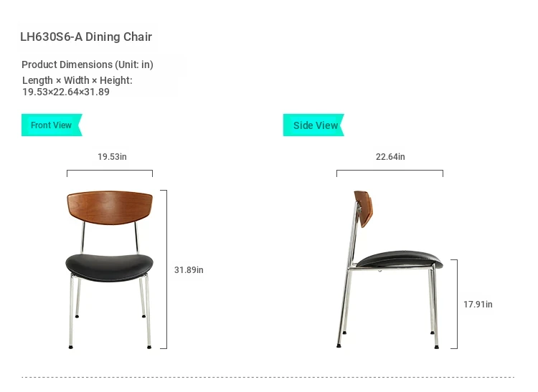This screenshot has height=392, width=538.
Task: Click the 22.64in depth label
Action: tap(390, 157)
